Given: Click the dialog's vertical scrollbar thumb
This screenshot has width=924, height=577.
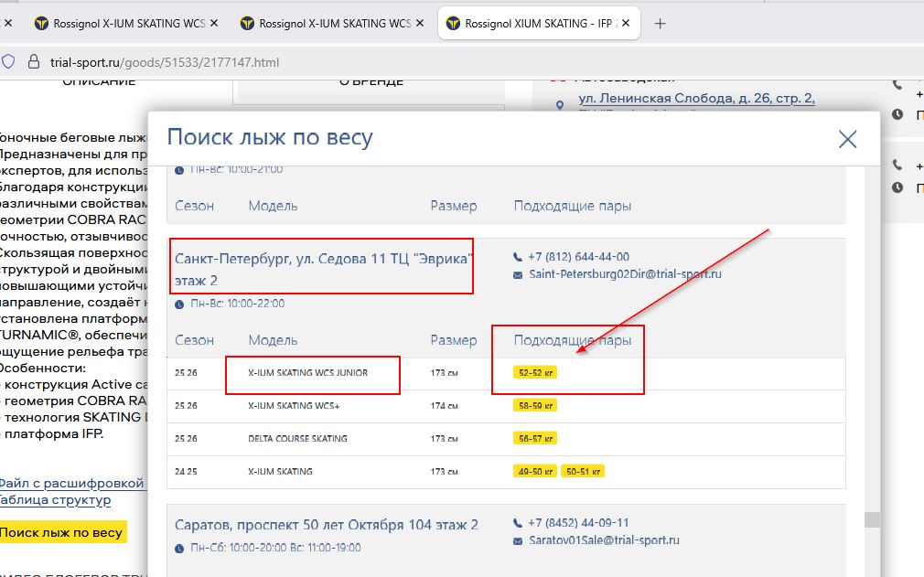Looking at the screenshot, I should pyautogui.click(x=872, y=519).
